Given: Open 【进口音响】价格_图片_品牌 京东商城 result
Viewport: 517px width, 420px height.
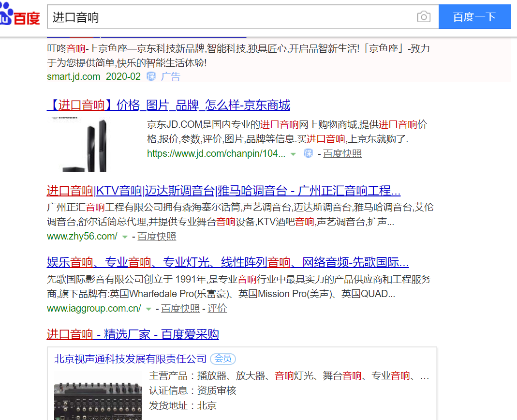Looking at the screenshot, I should point(168,105).
